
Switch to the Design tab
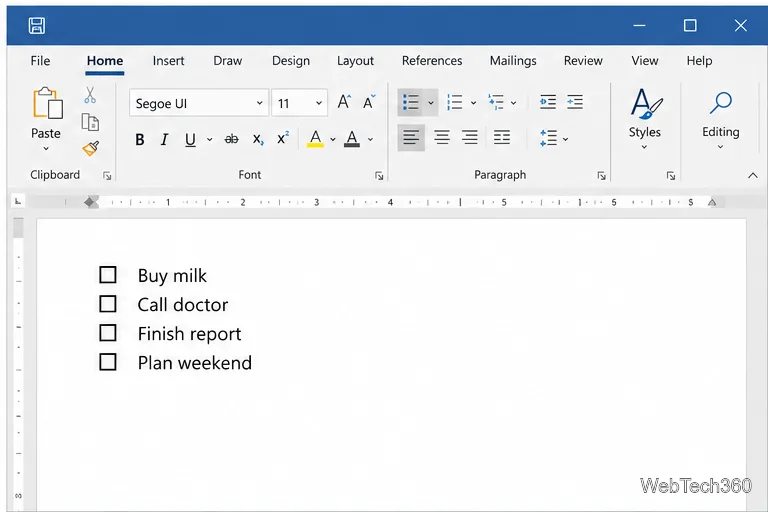point(291,61)
